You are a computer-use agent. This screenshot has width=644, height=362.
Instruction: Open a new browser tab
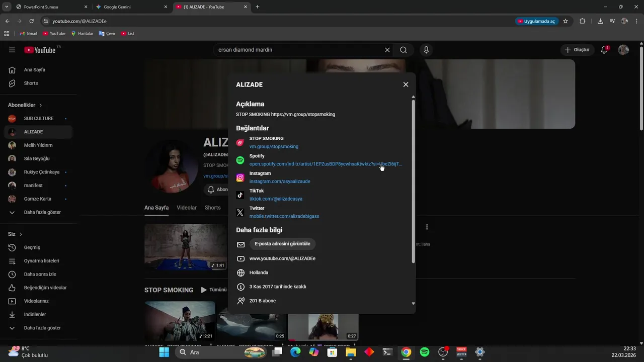[x=258, y=7]
